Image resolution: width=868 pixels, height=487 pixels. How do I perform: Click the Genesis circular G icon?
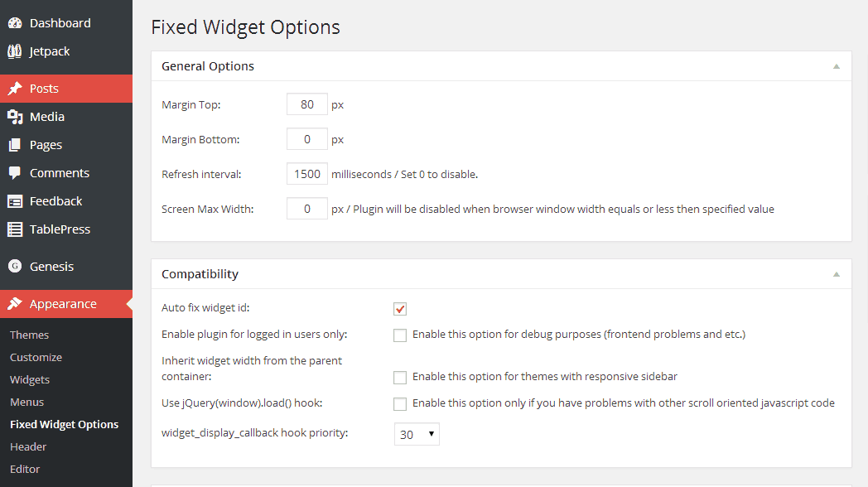(15, 267)
